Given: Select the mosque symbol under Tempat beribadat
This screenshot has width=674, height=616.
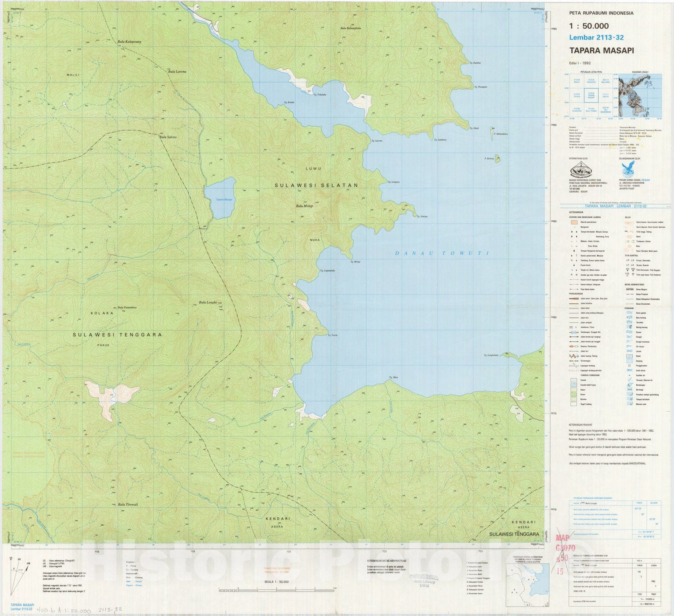Looking at the screenshot, I should click(572, 232).
